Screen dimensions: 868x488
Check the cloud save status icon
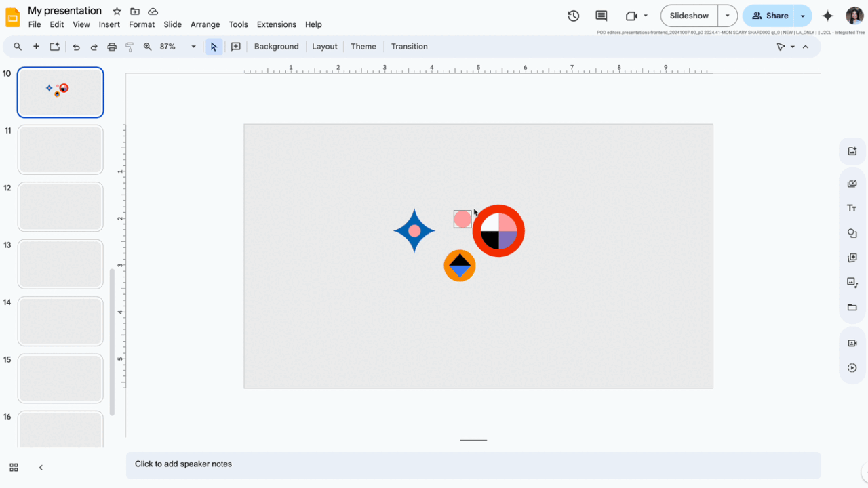pos(153,12)
